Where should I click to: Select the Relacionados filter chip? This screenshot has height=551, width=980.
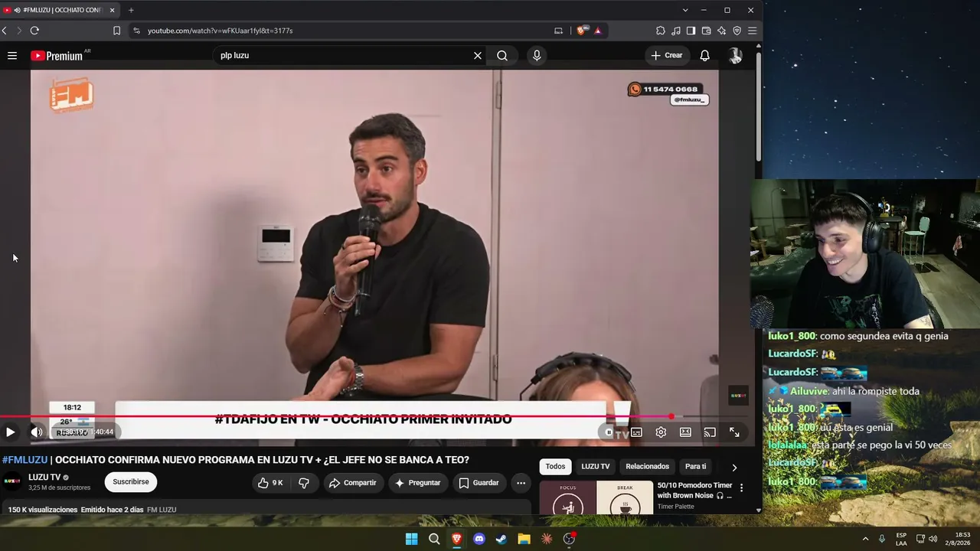coord(647,467)
